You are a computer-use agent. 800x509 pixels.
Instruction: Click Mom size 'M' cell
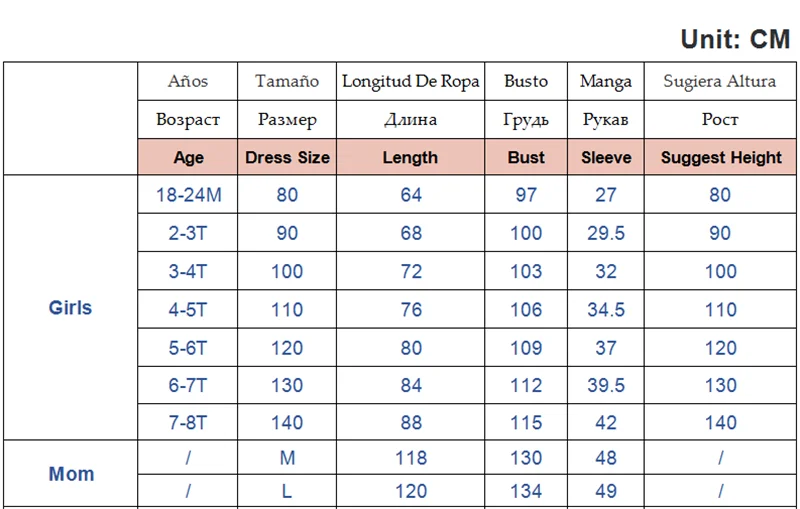pos(287,458)
